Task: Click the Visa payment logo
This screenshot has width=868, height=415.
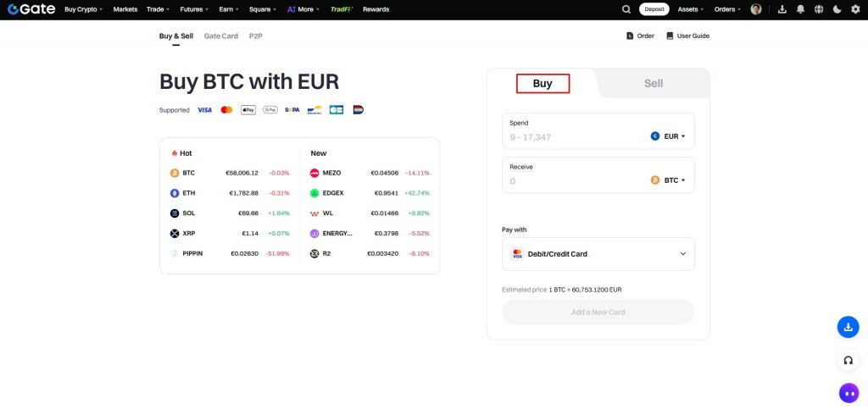Action: click(x=205, y=110)
